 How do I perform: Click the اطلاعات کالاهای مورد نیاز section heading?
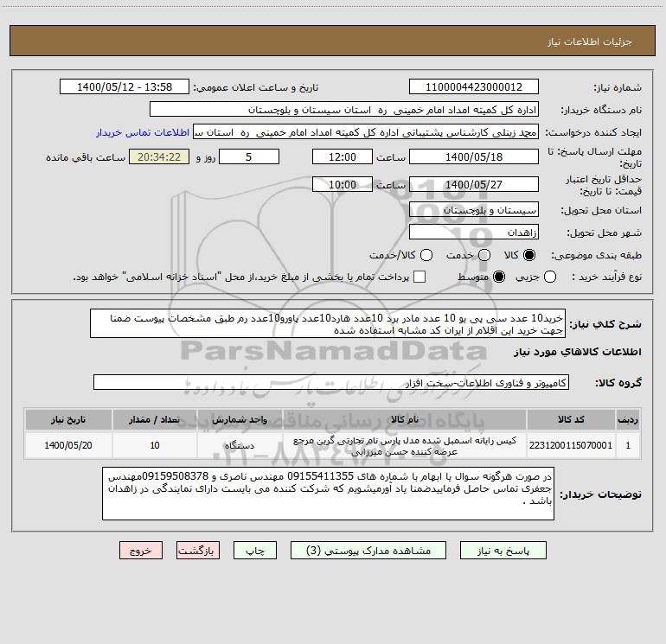point(577,352)
